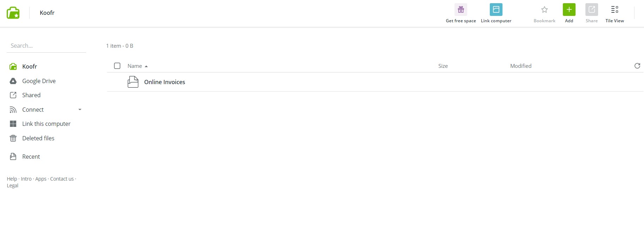The height and width of the screenshot is (252, 644).
Task: Click the Contact us link
Action: click(x=62, y=179)
